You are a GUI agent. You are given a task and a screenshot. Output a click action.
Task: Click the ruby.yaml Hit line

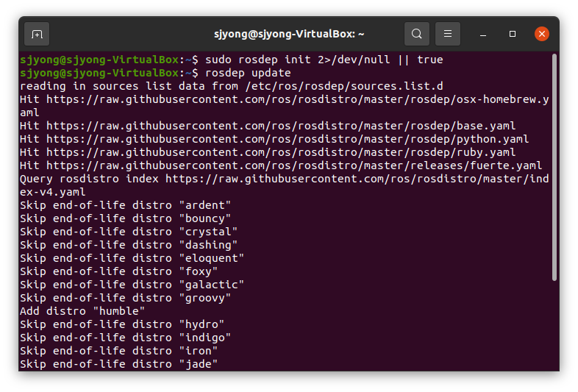268,153
